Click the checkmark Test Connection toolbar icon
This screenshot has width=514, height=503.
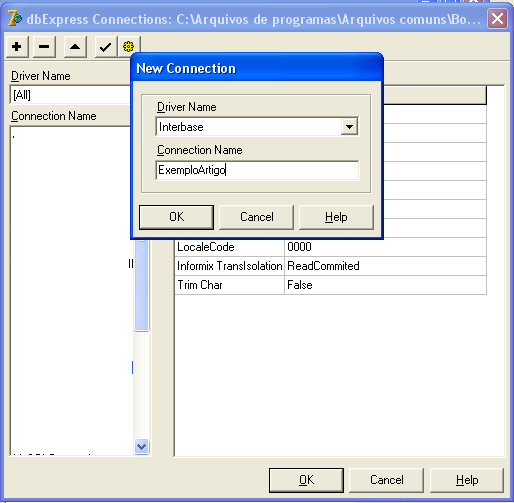[105, 47]
